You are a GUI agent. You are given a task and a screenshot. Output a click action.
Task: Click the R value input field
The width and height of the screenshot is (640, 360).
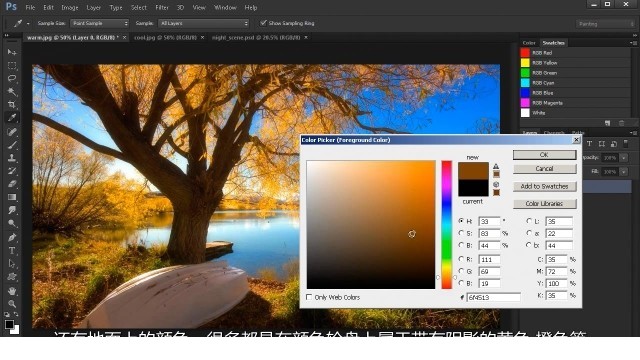(489, 259)
